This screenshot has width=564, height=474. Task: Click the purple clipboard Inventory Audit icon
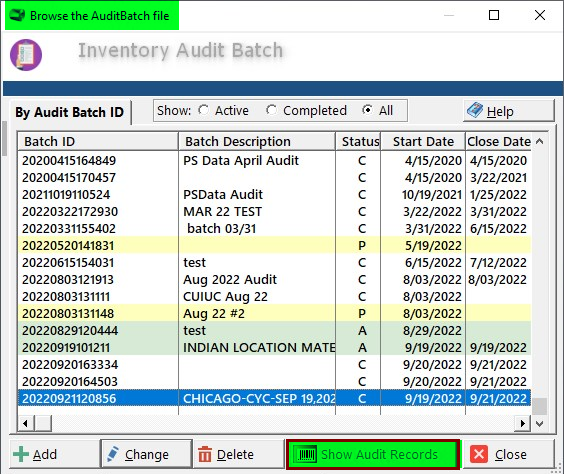point(26,55)
